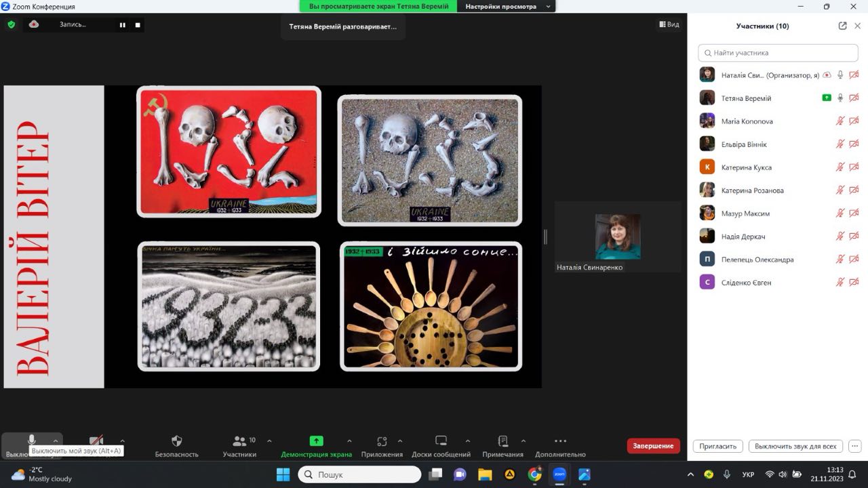The image size is (868, 488).
Task: Select participant Катерина Кукса
Action: tap(778, 167)
